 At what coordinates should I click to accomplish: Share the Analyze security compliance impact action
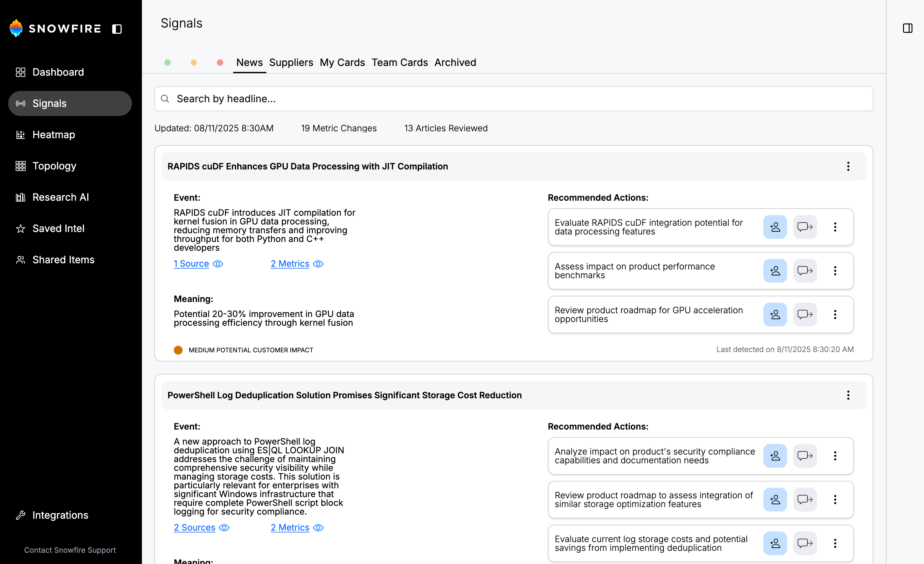click(x=805, y=456)
